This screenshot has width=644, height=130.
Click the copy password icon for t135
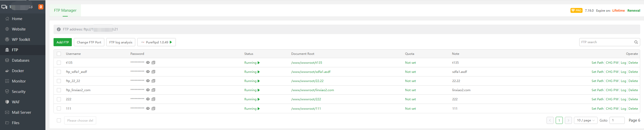153,63
